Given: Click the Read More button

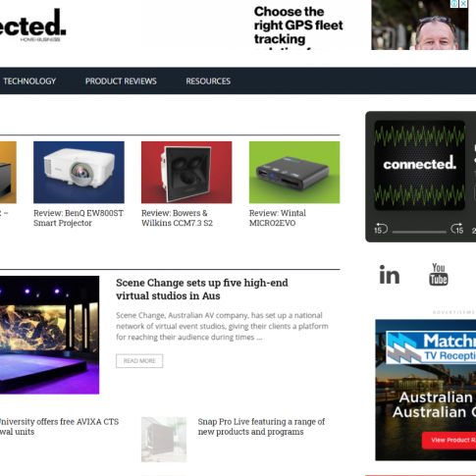Looking at the screenshot, I should pyautogui.click(x=139, y=361).
